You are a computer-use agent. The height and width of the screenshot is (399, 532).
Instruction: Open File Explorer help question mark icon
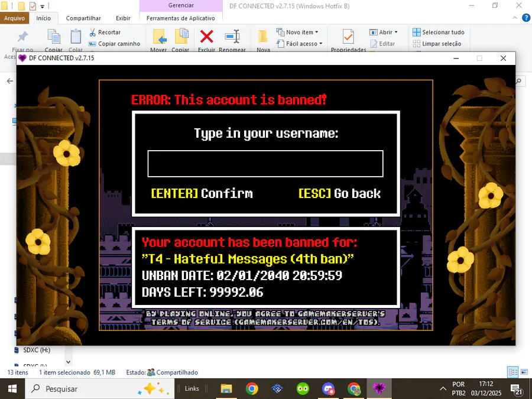[x=526, y=18]
